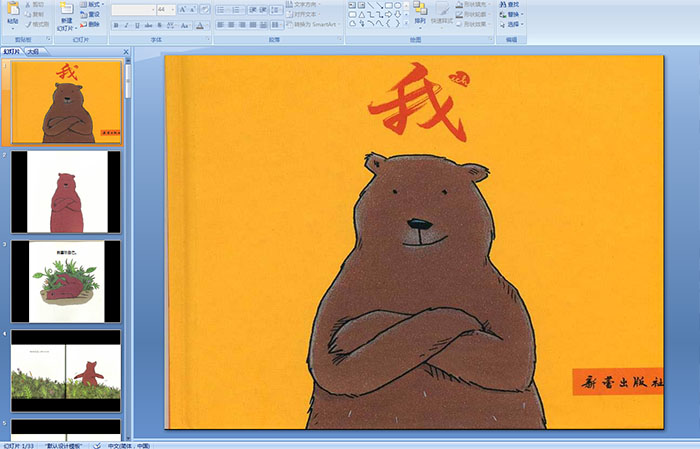Expand the shapes gallery More button

click(406, 24)
